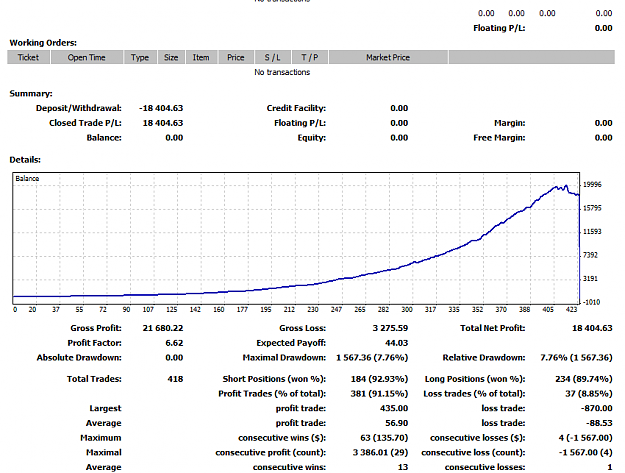
Task: Click the Total Net Profit value
Action: (x=592, y=328)
